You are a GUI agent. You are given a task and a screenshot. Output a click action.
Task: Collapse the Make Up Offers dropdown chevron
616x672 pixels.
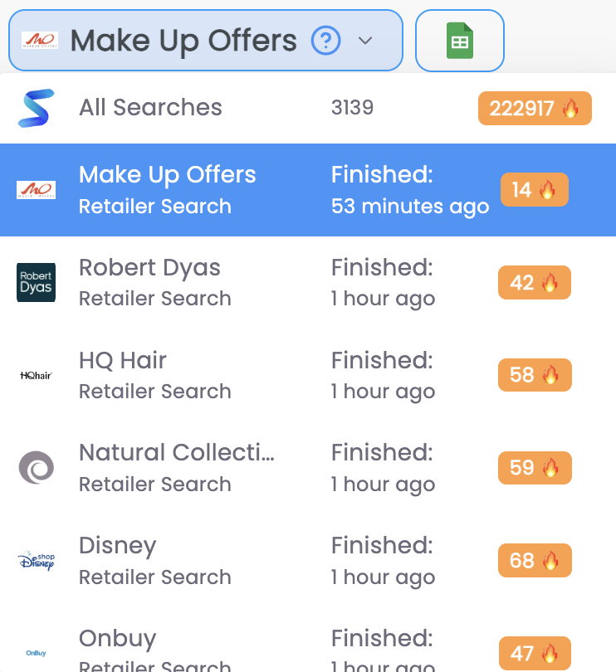(365, 41)
